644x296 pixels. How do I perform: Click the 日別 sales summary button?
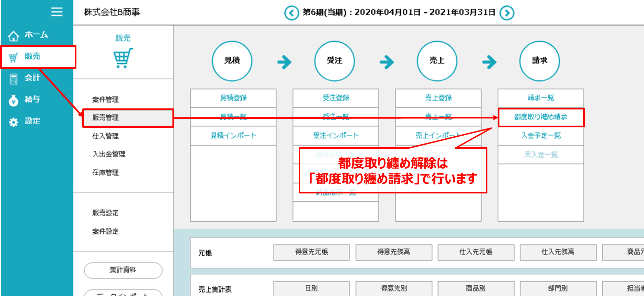[312, 288]
